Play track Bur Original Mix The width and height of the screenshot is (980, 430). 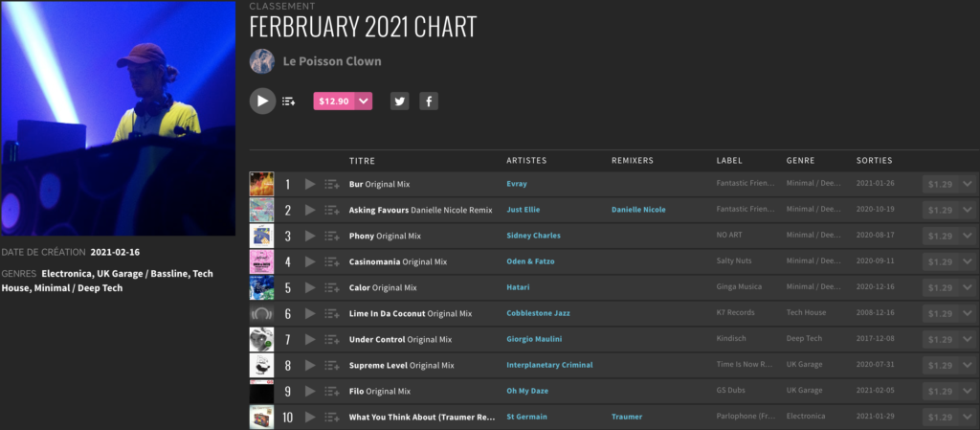pyautogui.click(x=310, y=185)
